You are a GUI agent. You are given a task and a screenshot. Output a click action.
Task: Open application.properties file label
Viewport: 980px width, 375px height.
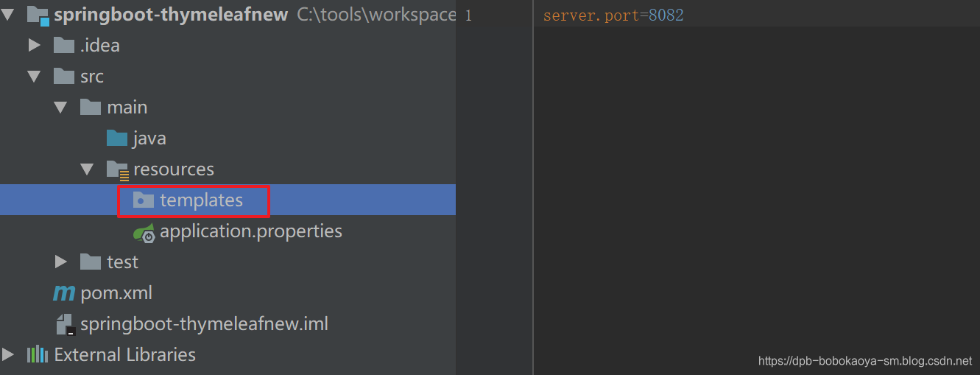(251, 231)
